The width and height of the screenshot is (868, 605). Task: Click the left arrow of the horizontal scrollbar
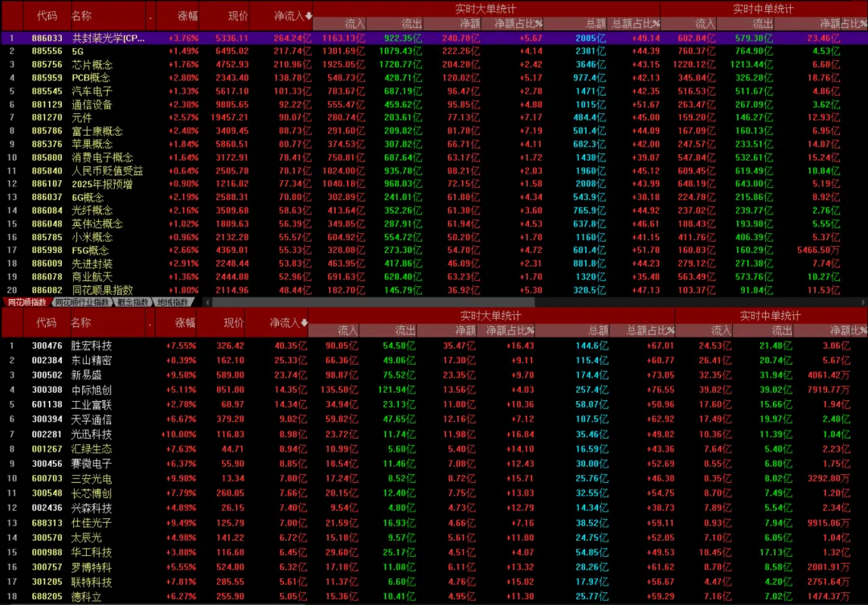point(207,302)
